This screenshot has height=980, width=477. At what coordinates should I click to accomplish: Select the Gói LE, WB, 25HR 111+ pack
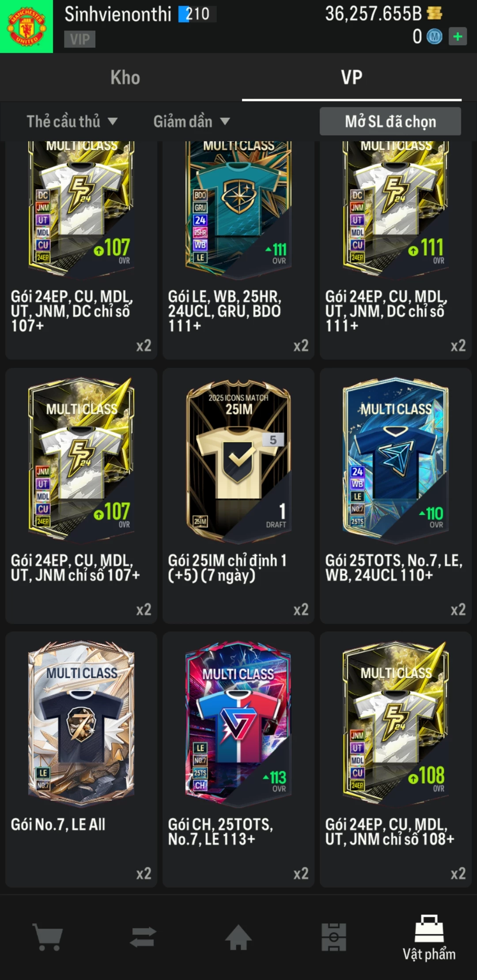pos(238,250)
